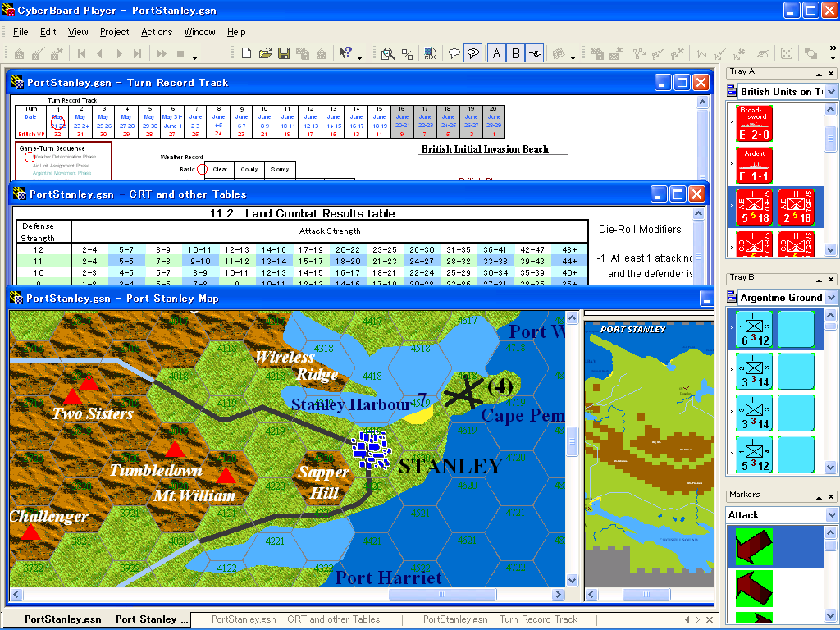Select the highlighted Attack arrow marker
This screenshot has height=630, width=840.
pyautogui.click(x=755, y=546)
